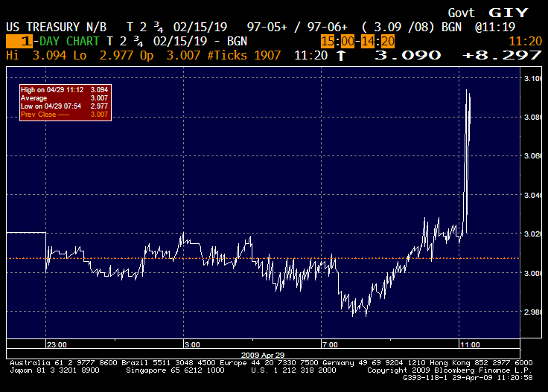
Task: Click the Prev Close legend entry
Action: tap(64, 115)
